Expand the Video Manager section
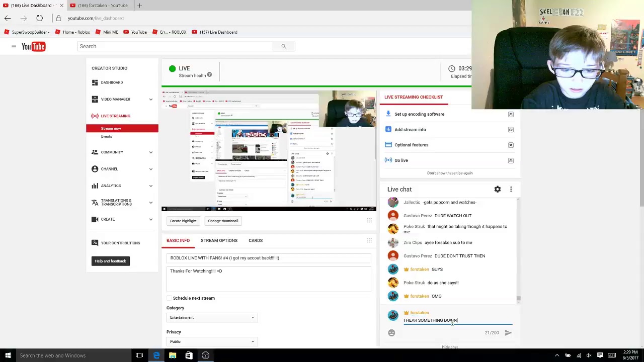The width and height of the screenshot is (644, 362). (150, 99)
